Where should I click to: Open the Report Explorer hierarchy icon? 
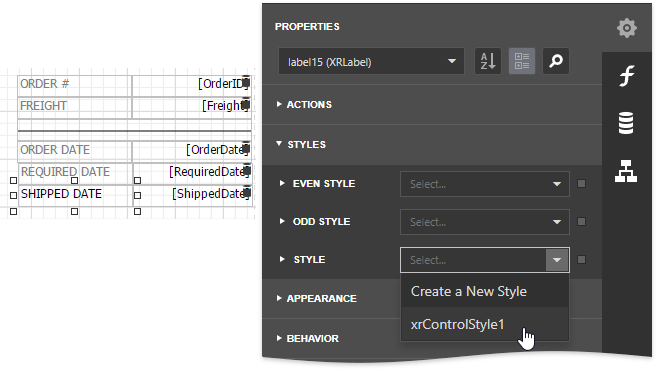point(626,171)
